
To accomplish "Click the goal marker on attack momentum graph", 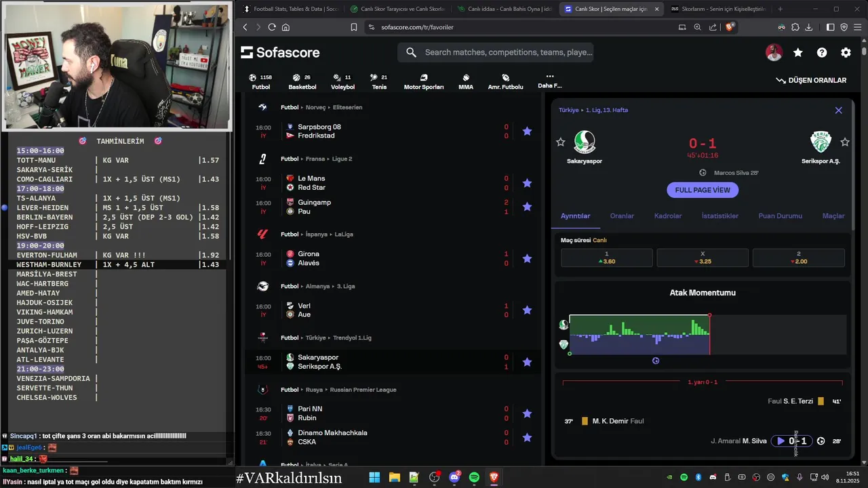I will pyautogui.click(x=656, y=361).
